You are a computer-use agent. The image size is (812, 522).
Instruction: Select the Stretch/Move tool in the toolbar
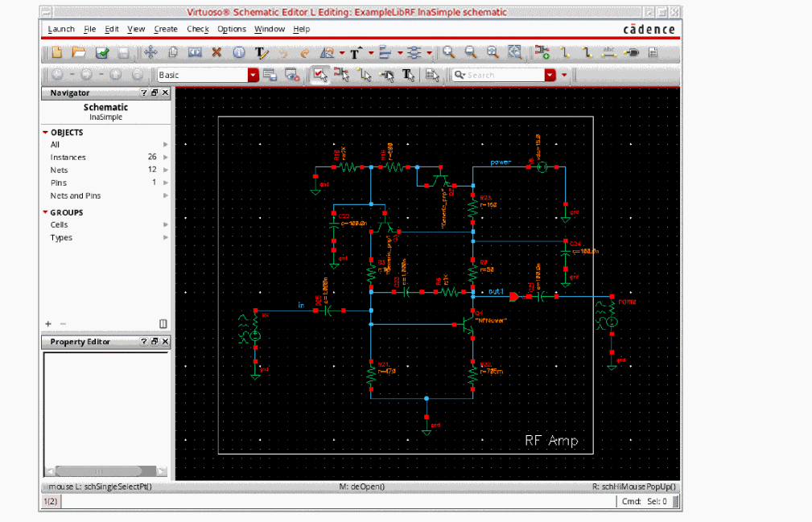pos(150,53)
